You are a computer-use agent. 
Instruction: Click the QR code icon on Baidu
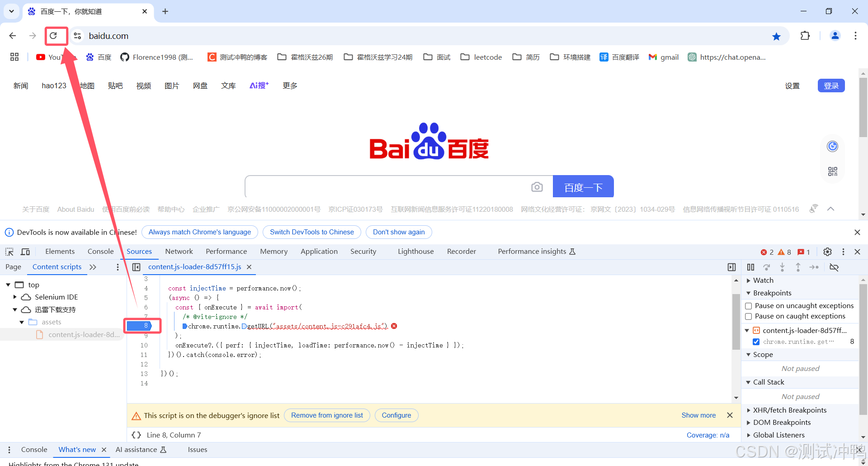coord(832,171)
